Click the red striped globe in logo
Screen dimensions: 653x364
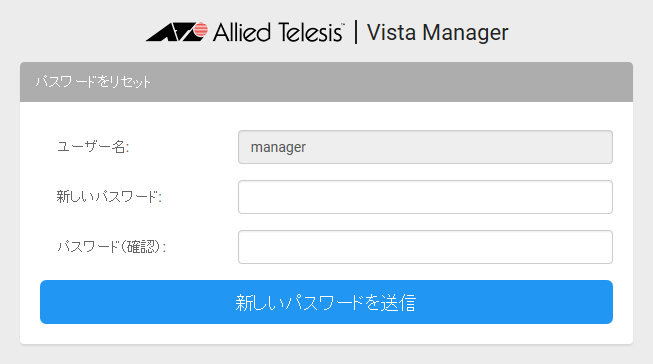pyautogui.click(x=201, y=30)
